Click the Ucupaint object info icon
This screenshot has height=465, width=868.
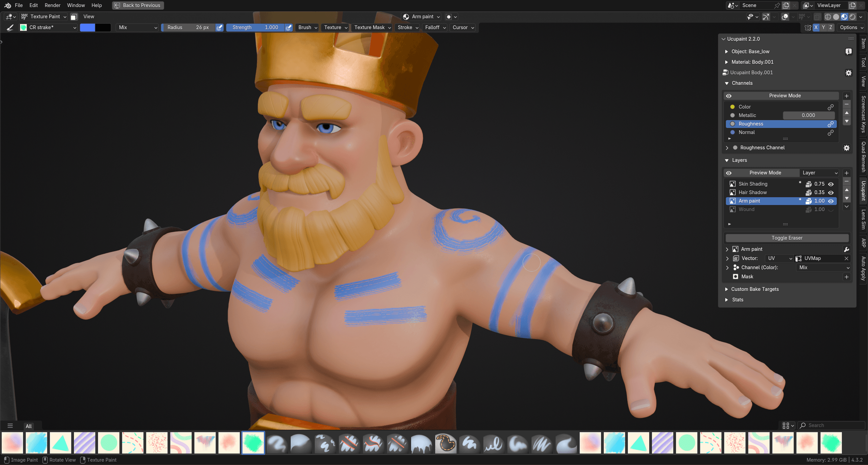849,51
